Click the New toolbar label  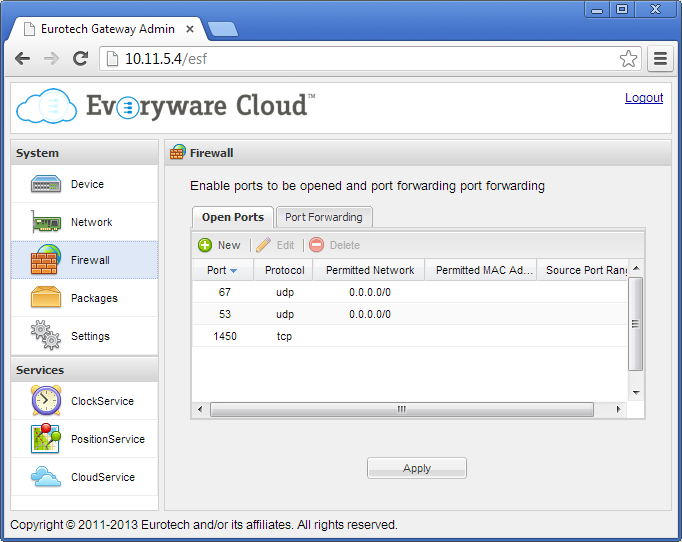click(x=229, y=245)
